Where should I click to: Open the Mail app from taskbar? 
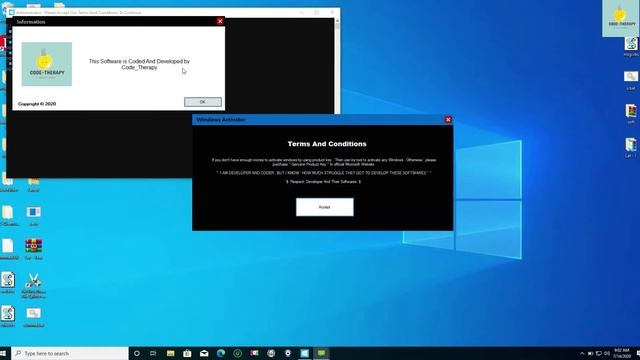[204, 353]
